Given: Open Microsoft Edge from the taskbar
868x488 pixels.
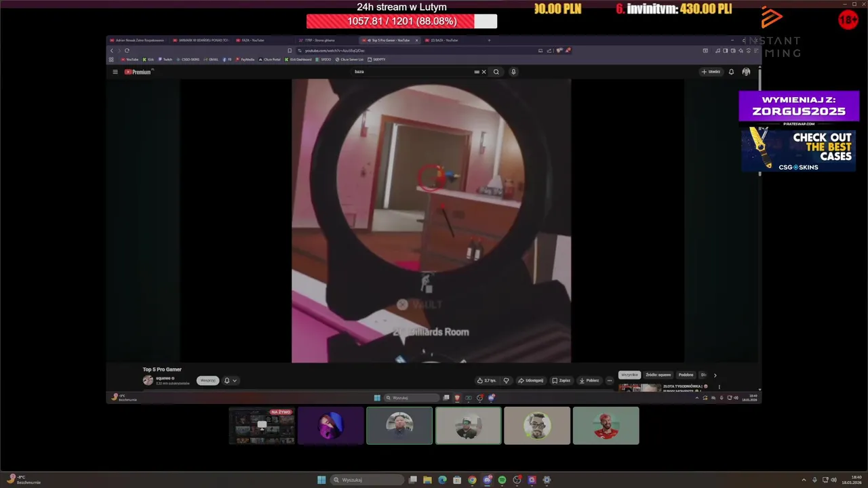Looking at the screenshot, I should coord(442,480).
